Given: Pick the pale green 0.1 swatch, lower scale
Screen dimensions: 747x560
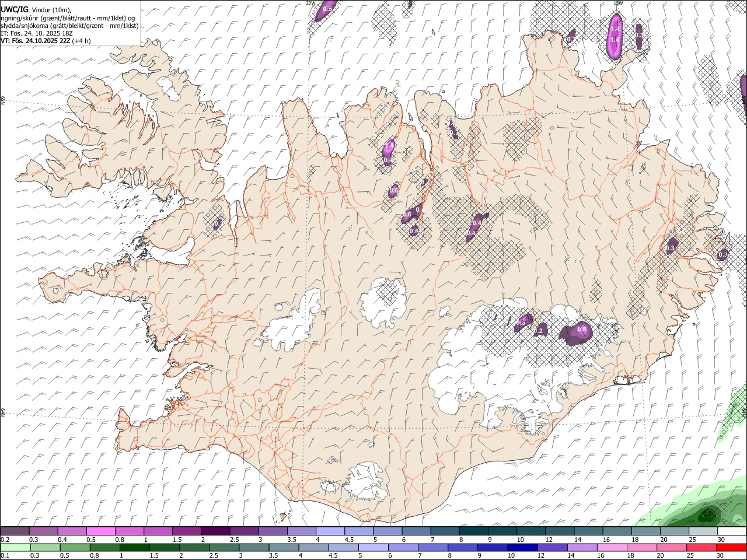Looking at the screenshot, I should 15,547.
